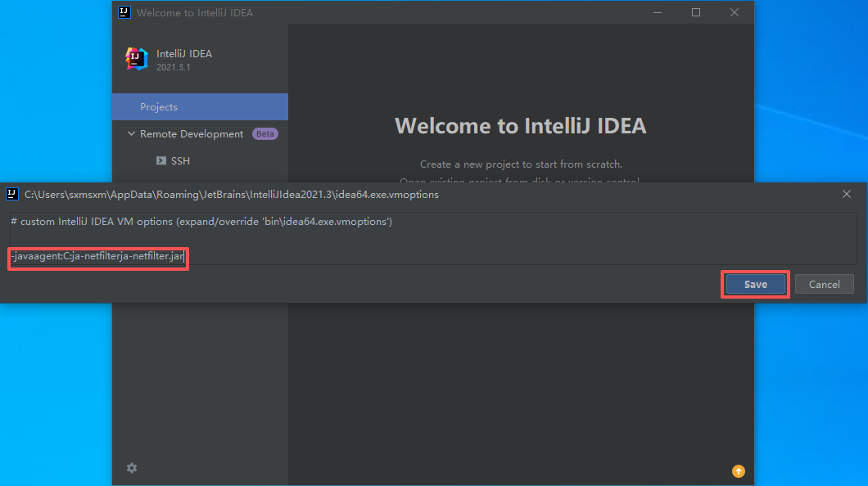Image resolution: width=868 pixels, height=486 pixels.
Task: Open Remote Development section
Action: [x=192, y=134]
